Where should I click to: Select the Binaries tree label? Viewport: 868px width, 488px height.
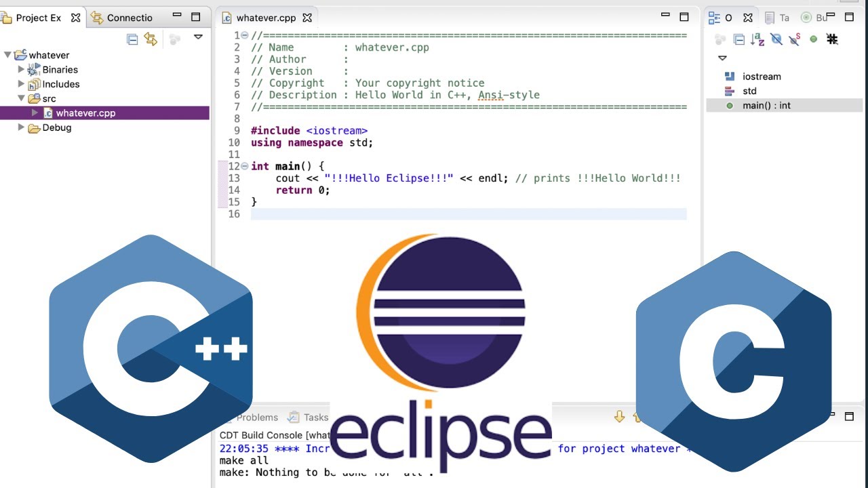pos(60,70)
